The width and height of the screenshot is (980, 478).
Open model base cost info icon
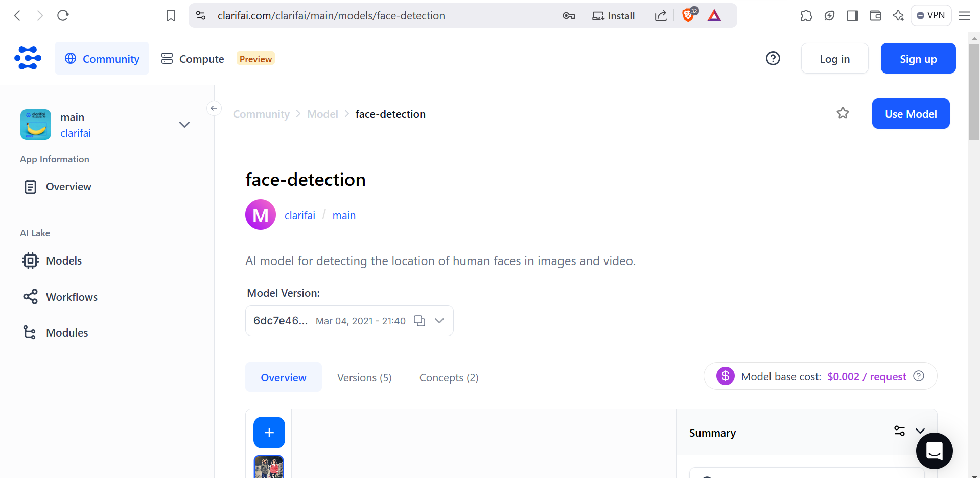pyautogui.click(x=919, y=376)
